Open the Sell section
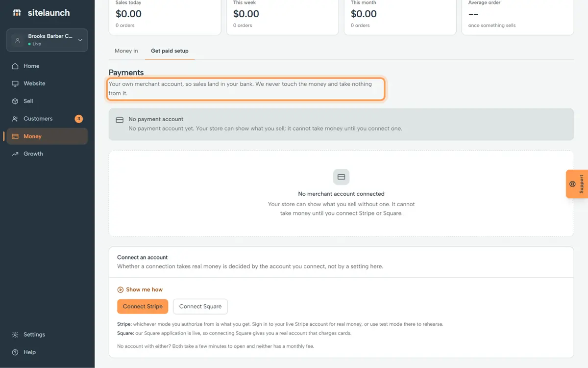 [47, 101]
